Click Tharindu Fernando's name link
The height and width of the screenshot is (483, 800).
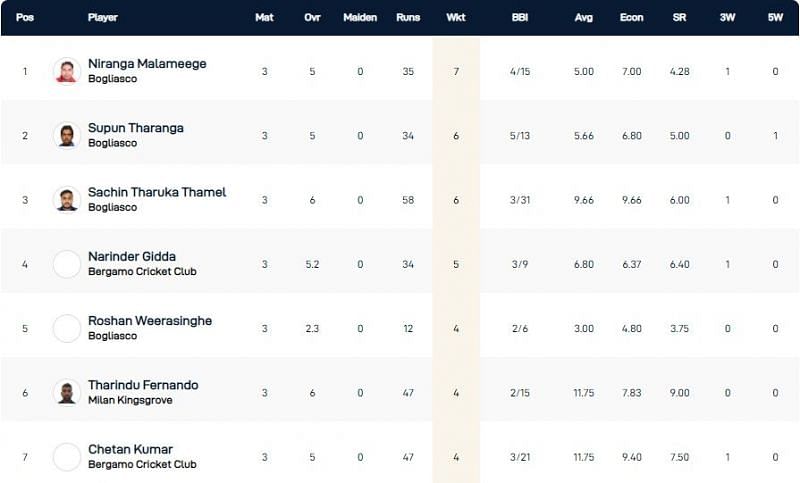click(x=143, y=385)
